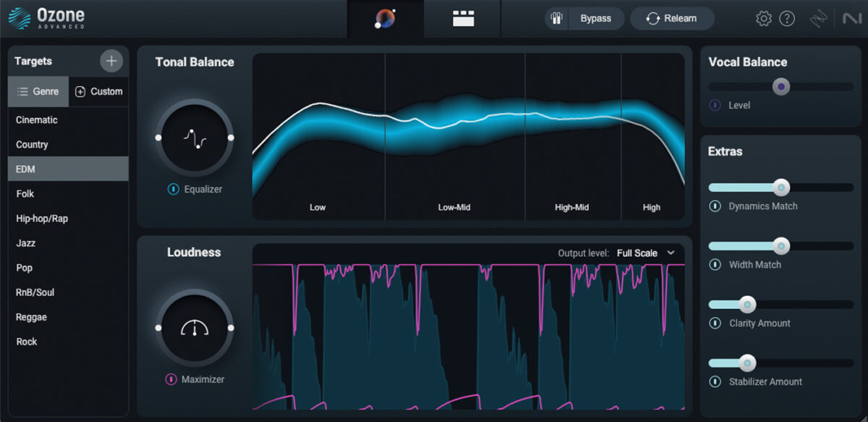Image resolution: width=868 pixels, height=422 pixels.
Task: Toggle the gain match ear icon beside Bypass
Action: [557, 19]
